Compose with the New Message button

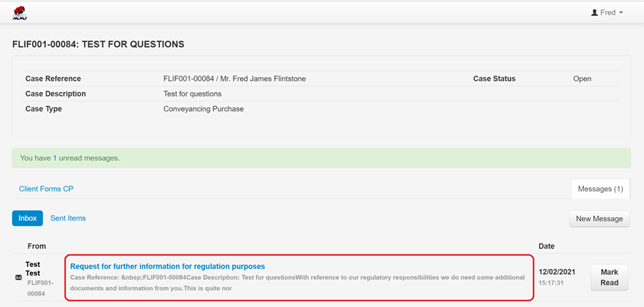click(599, 218)
